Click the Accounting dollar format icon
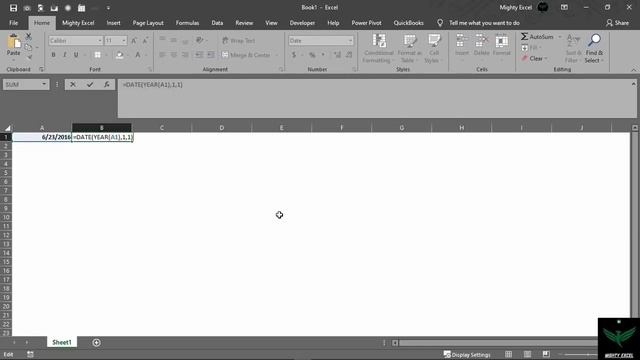The height and width of the screenshot is (360, 640). click(294, 55)
